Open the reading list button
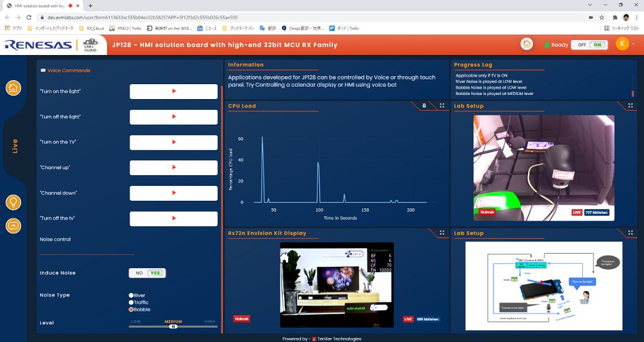644x342 pixels. (x=622, y=28)
